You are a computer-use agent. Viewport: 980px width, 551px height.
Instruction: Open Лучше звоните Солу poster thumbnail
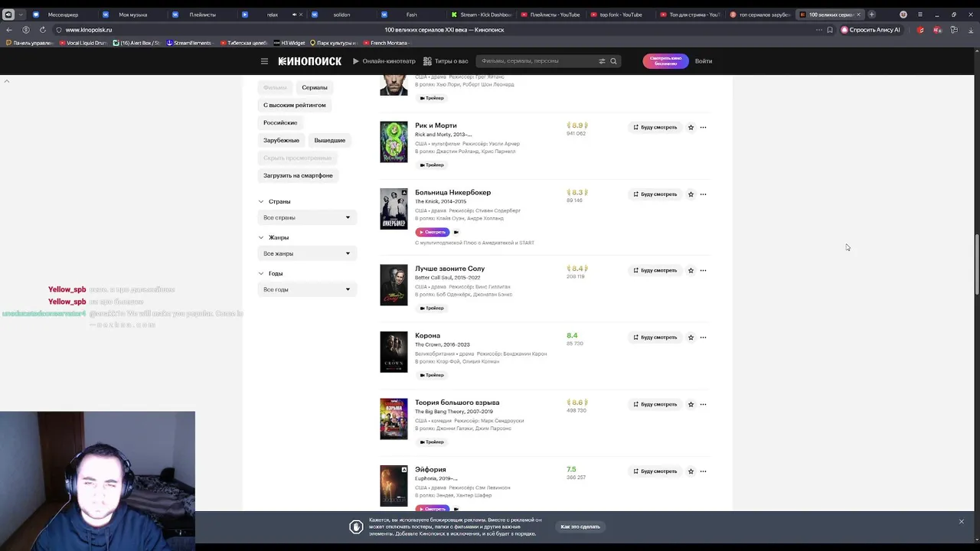tap(394, 285)
